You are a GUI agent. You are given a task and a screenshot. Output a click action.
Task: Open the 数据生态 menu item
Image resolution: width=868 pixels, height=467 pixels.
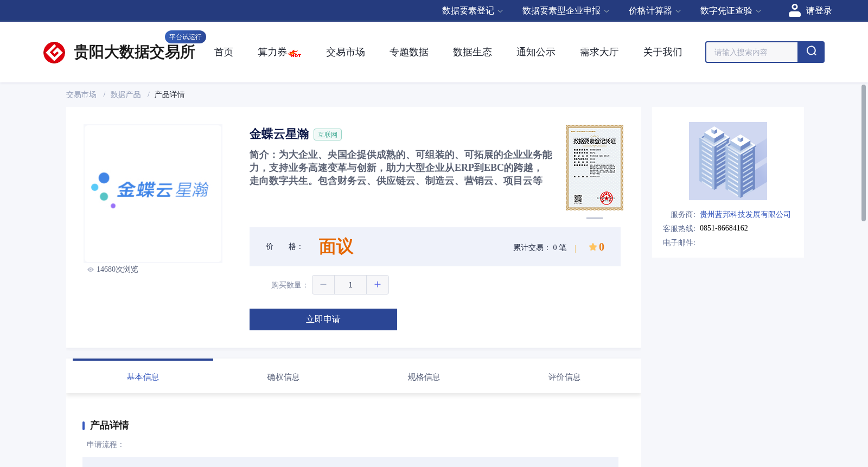pos(473,52)
